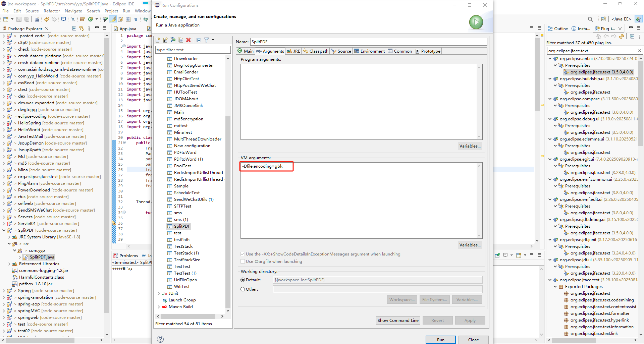Collapse all launch configurations in tree
The width and height of the screenshot is (644, 344).
[199, 40]
